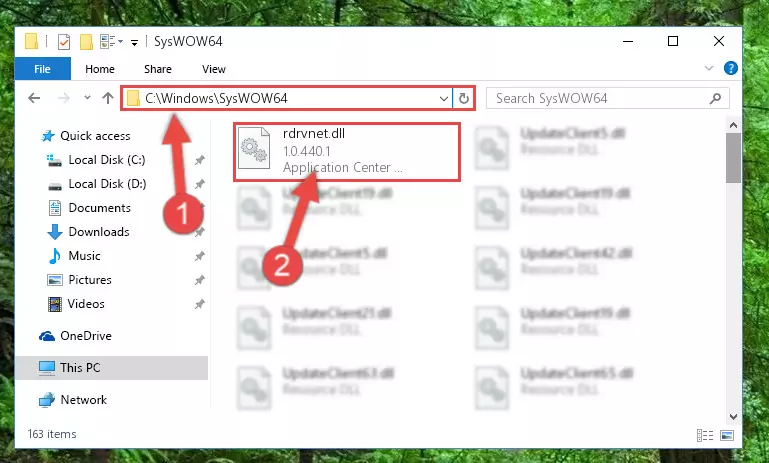
Task: Go back with the Back arrow
Action: 34,98
